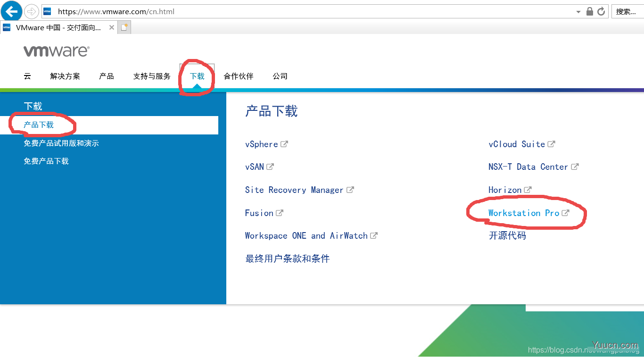This screenshot has width=644, height=359.
Task: Click the 搜索 search box
Action: pyautogui.click(x=627, y=11)
